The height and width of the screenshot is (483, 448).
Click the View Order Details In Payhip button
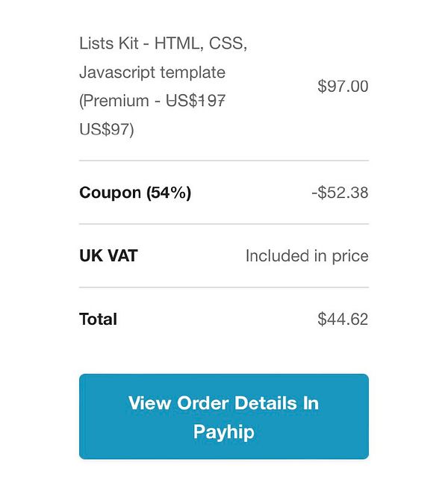pos(223,417)
